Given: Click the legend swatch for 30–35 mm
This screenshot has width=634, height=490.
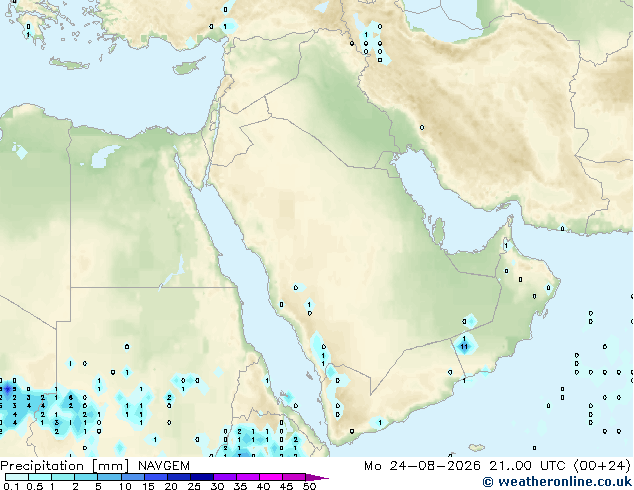Looking at the screenshot, I should click(224, 477).
